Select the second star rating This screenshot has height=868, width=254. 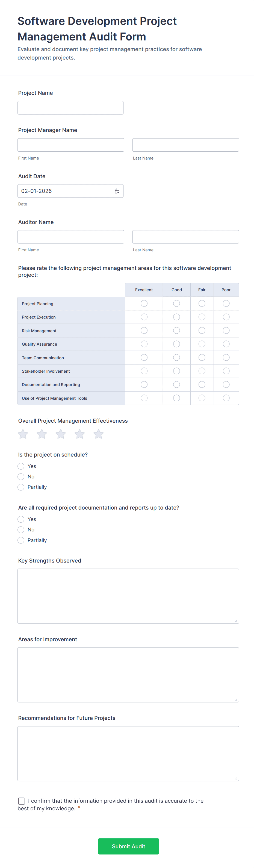click(42, 434)
